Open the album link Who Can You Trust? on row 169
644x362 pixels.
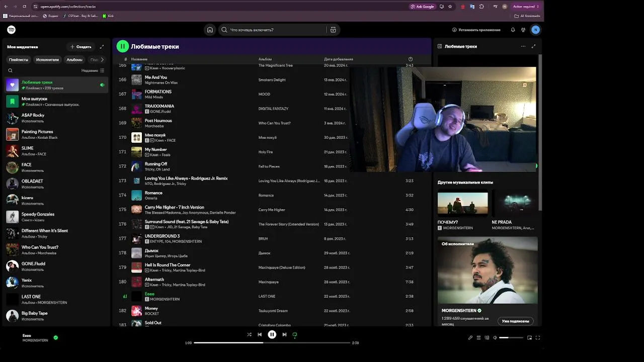(274, 123)
